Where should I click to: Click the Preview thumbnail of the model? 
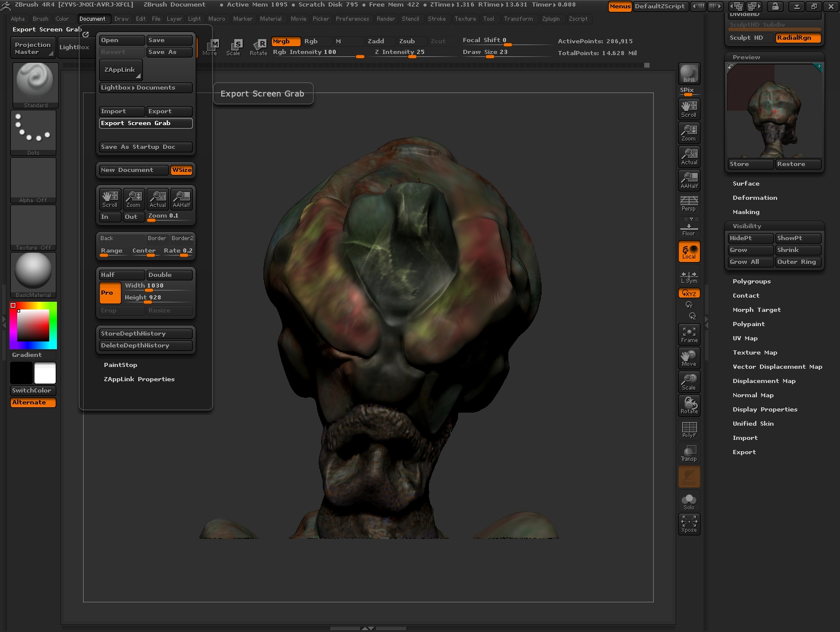coord(774,111)
